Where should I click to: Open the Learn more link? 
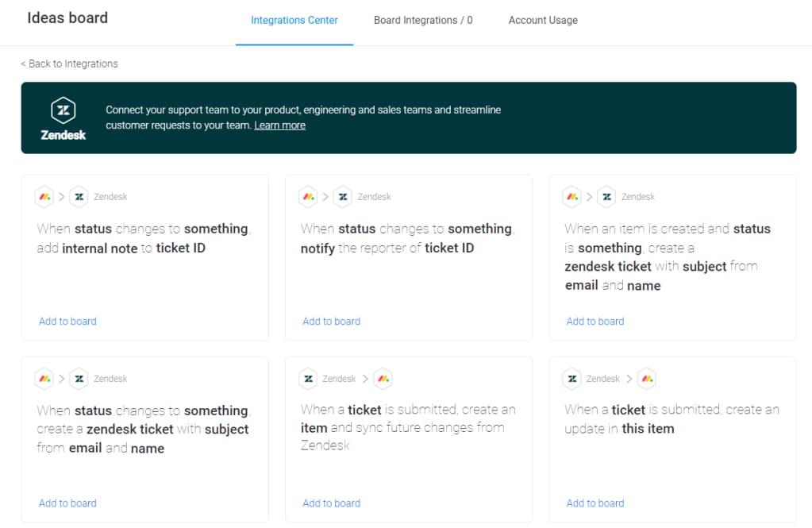[x=279, y=125]
